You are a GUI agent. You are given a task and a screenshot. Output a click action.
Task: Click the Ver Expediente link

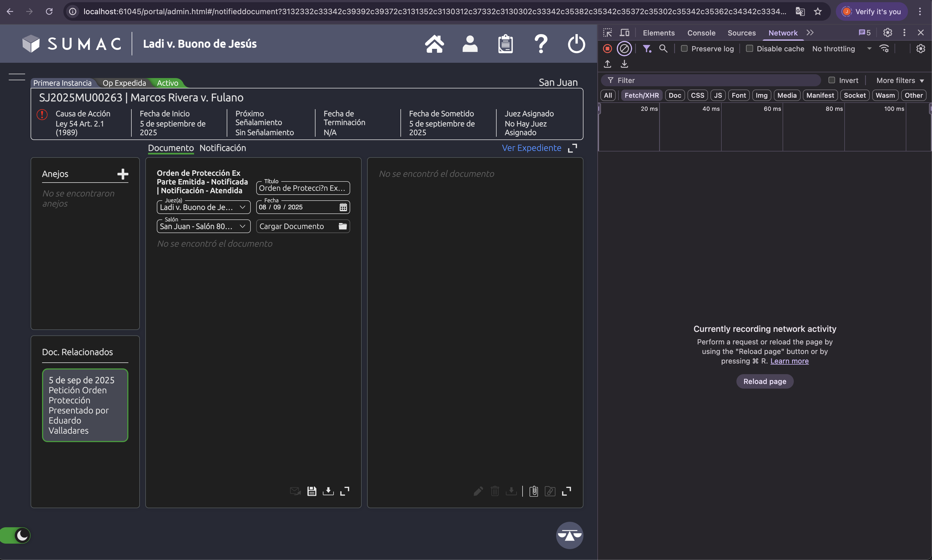coord(531,148)
